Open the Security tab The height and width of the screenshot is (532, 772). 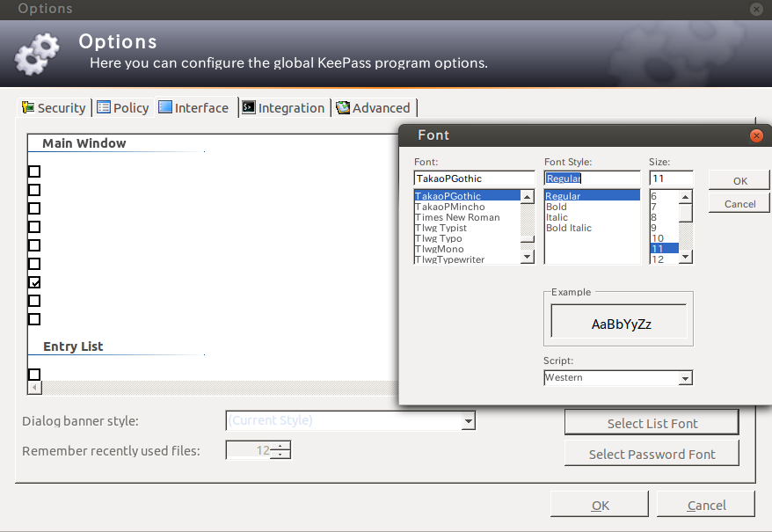click(x=55, y=108)
